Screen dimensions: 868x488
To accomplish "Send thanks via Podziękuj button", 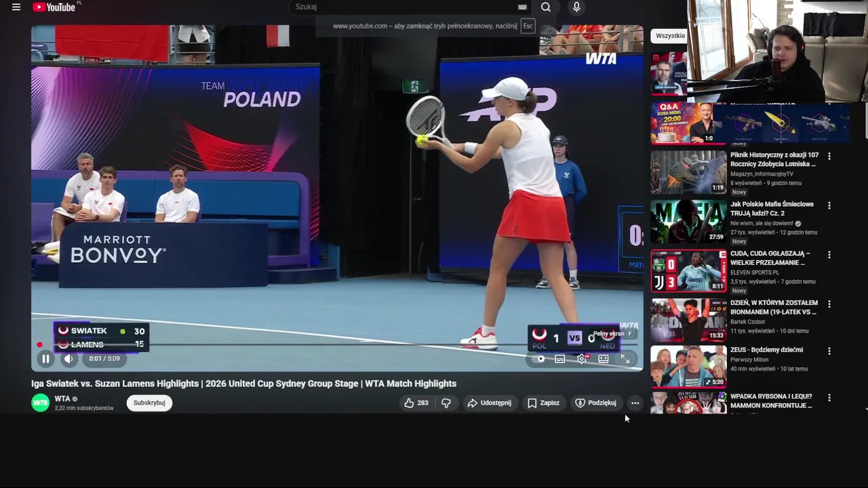I will pyautogui.click(x=596, y=403).
